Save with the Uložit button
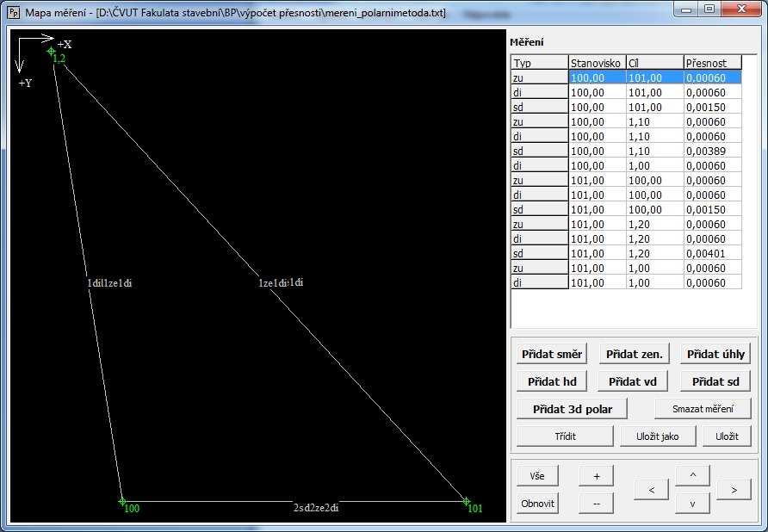 727,436
